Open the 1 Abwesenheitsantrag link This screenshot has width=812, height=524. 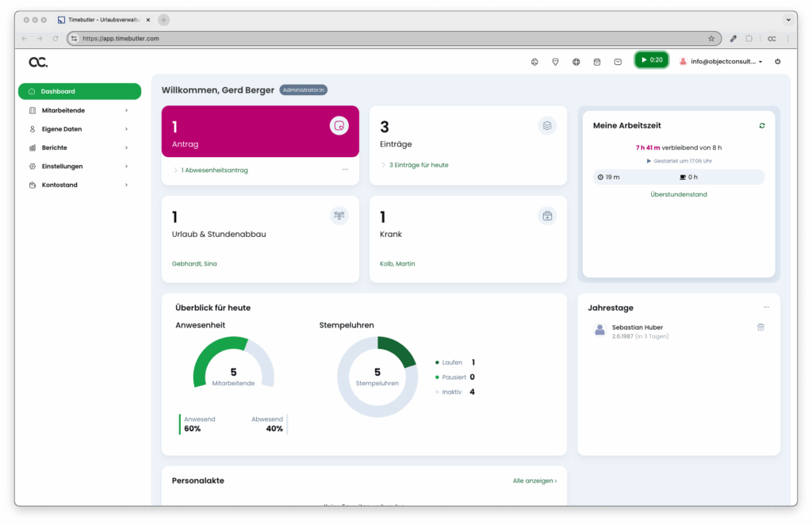(x=214, y=170)
